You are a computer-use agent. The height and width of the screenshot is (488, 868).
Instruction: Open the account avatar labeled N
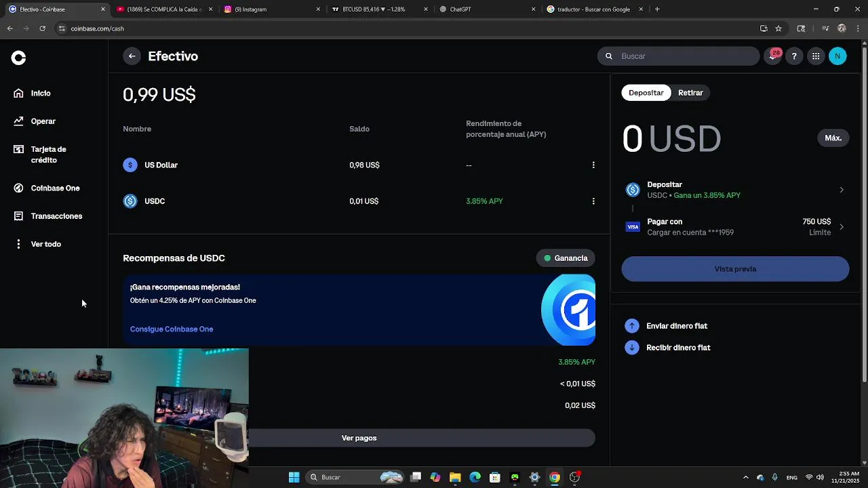[x=837, y=56]
